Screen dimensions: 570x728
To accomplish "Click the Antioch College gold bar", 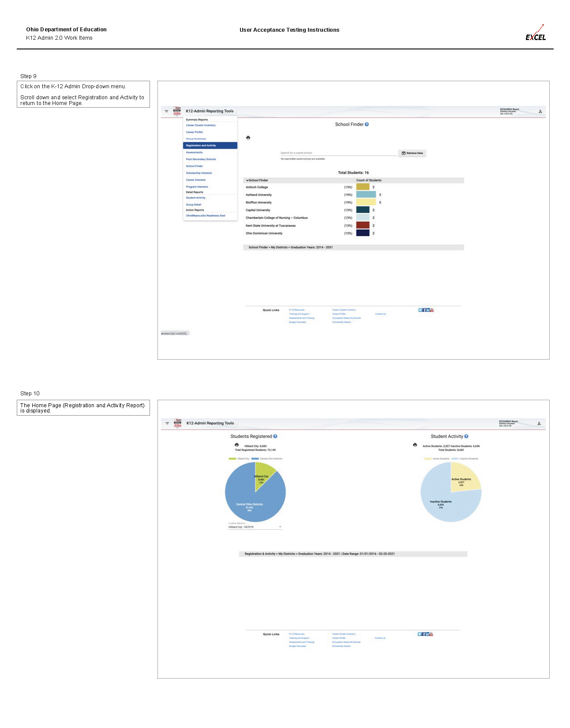I will pos(363,187).
